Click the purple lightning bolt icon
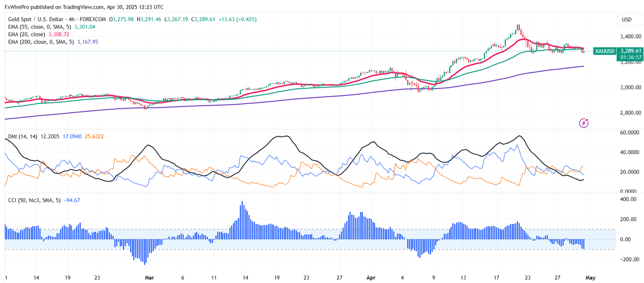644x283 pixels. pyautogui.click(x=583, y=122)
